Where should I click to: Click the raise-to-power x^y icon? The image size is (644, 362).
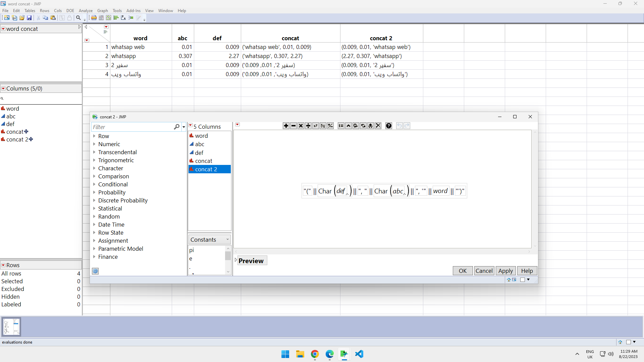point(315,126)
